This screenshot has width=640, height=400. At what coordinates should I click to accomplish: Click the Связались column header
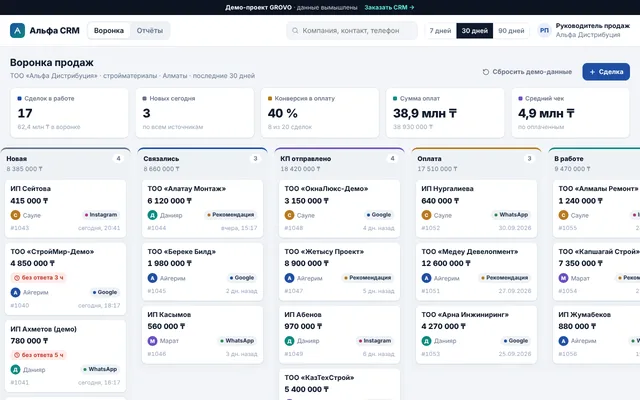[202, 163]
